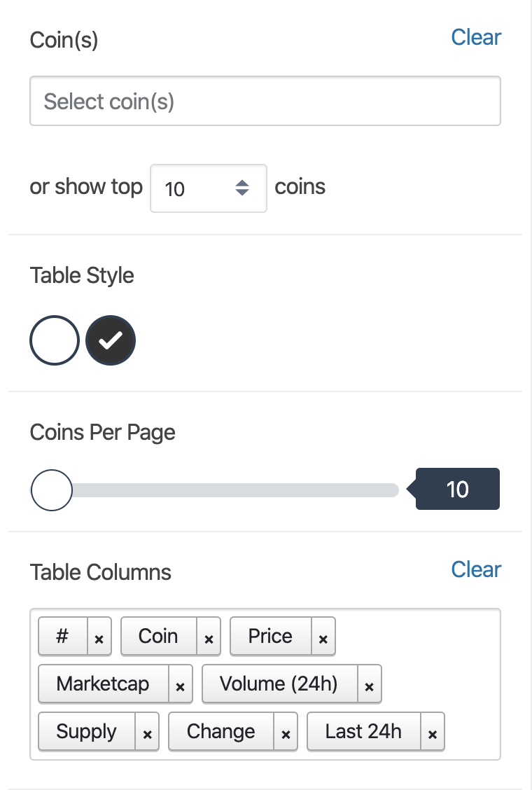Remove the # column tag
532x790 pixels.
tap(99, 637)
